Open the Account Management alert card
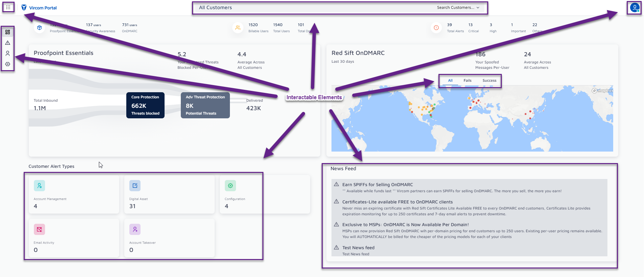Screen dimensions: 644x277 tap(74, 194)
